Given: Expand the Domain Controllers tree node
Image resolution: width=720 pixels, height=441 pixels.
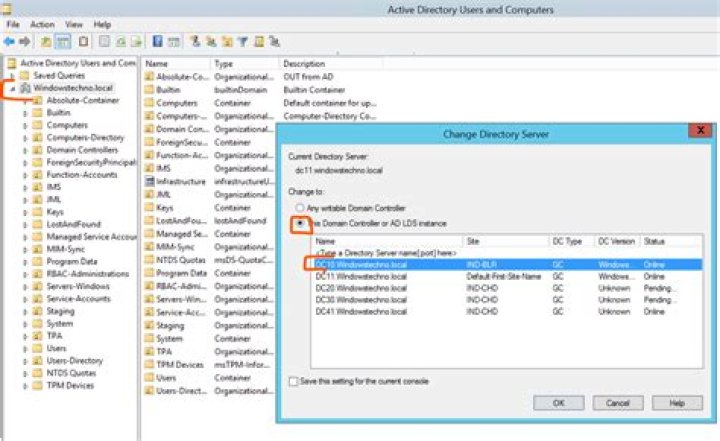Looking at the screenshot, I should pyautogui.click(x=25, y=149).
